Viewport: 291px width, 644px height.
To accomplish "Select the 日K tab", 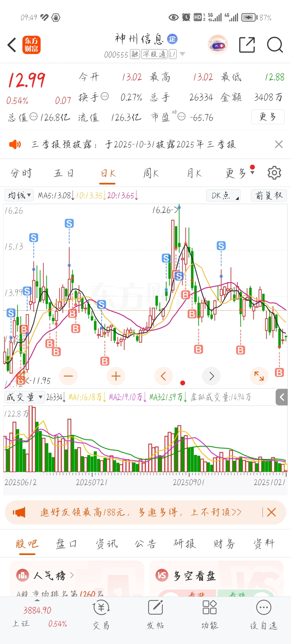I will (108, 173).
